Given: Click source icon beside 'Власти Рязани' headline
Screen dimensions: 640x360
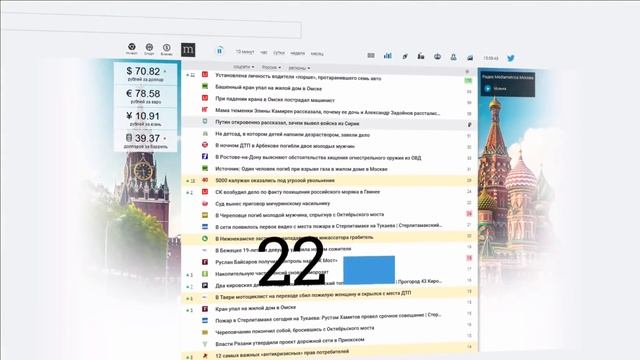Looking at the screenshot, I should click(x=205, y=344).
